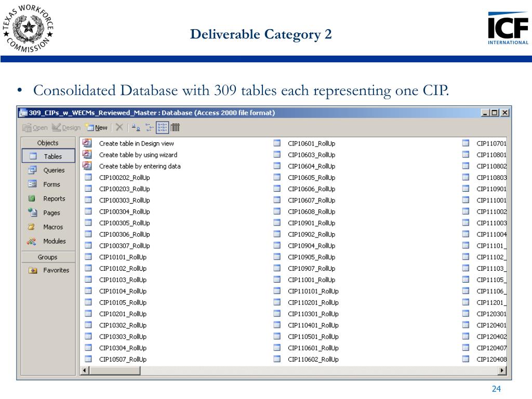Switch to Details view icon

(175, 128)
